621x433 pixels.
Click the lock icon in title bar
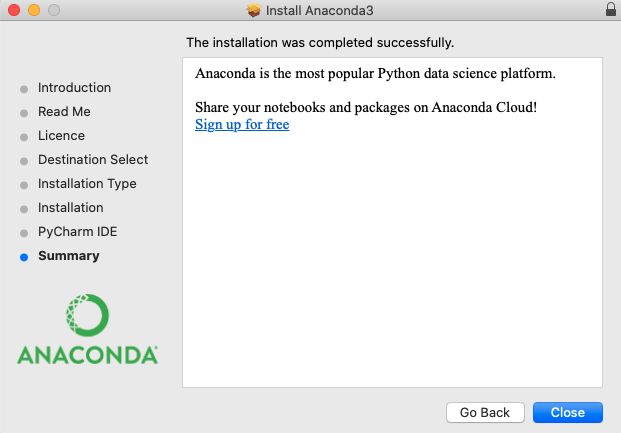(611, 9)
